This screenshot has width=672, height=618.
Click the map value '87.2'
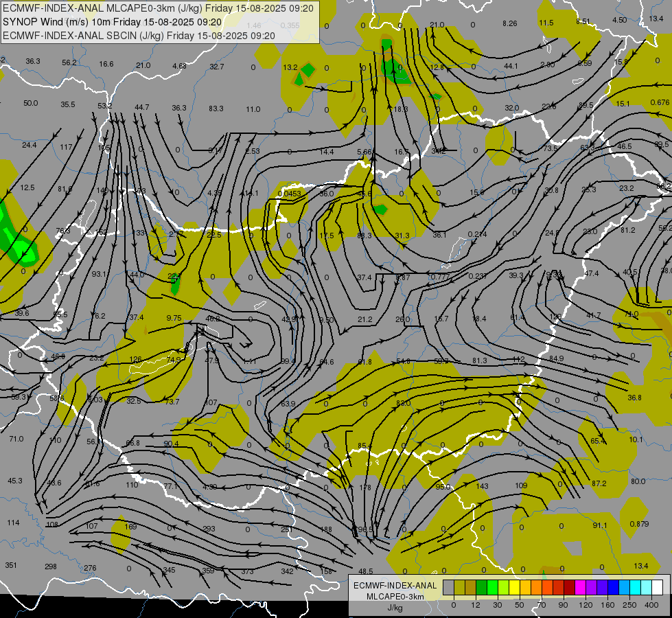(599, 483)
